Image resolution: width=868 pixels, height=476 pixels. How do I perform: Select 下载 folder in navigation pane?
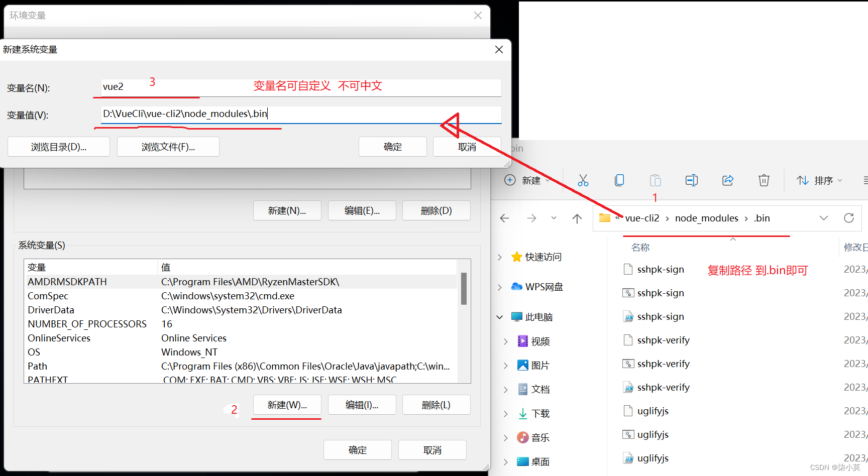click(533, 414)
